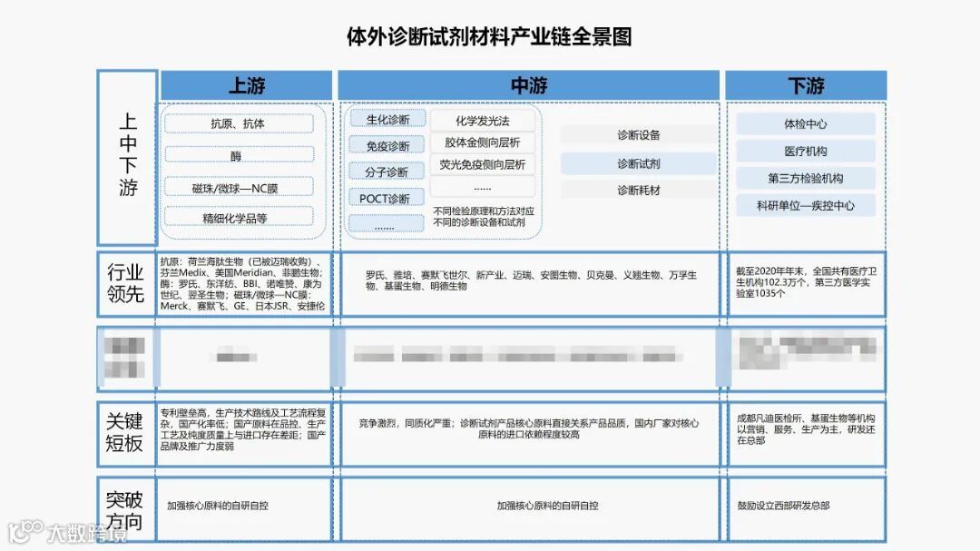Select the 胶体金侧向层析 box
The width and height of the screenshot is (980, 551).
483,143
